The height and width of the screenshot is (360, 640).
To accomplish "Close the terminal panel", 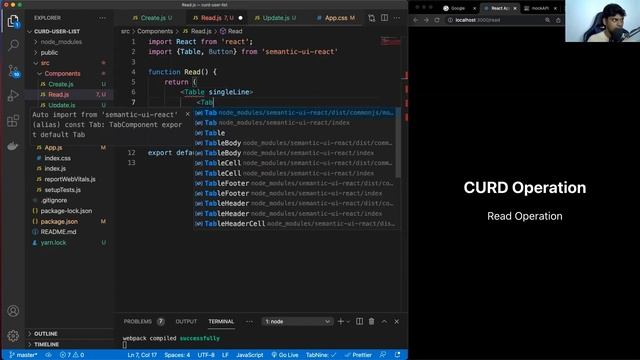I will tap(396, 322).
